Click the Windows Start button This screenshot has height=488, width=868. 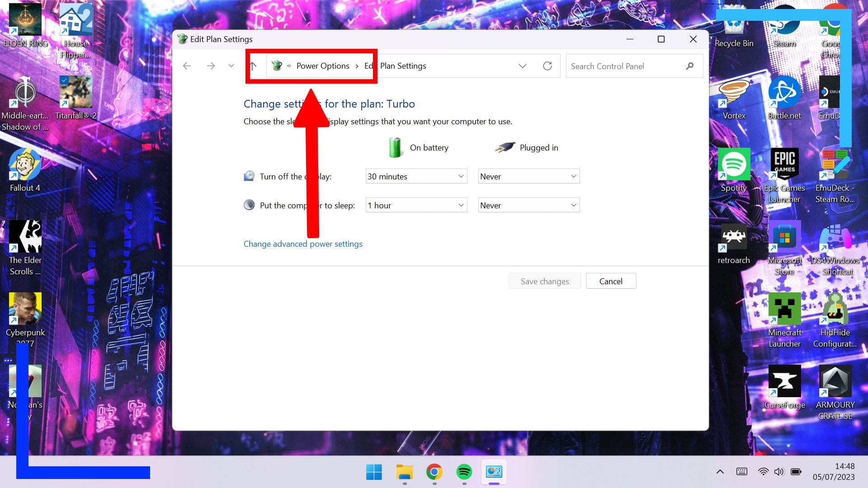pos(374,472)
